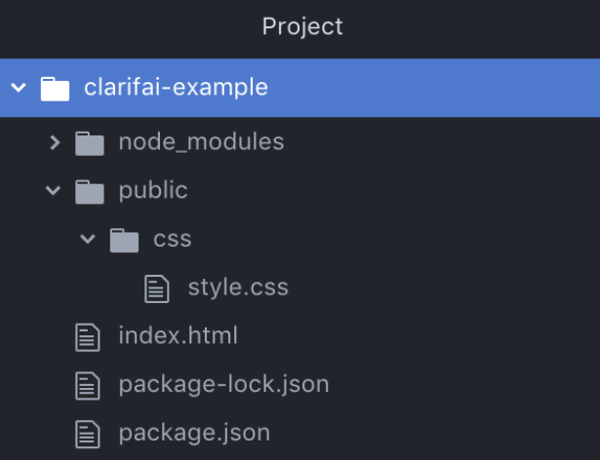Collapse the clarifai-example project chevron
This screenshot has height=460, width=600.
18,88
